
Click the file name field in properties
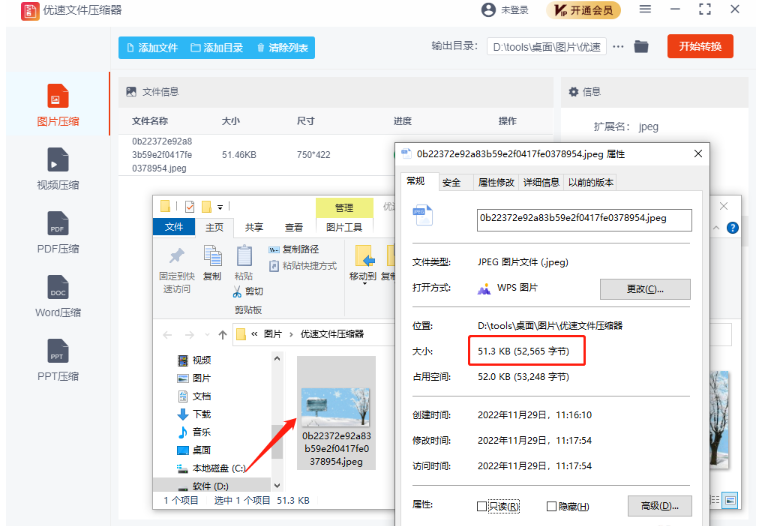point(584,220)
